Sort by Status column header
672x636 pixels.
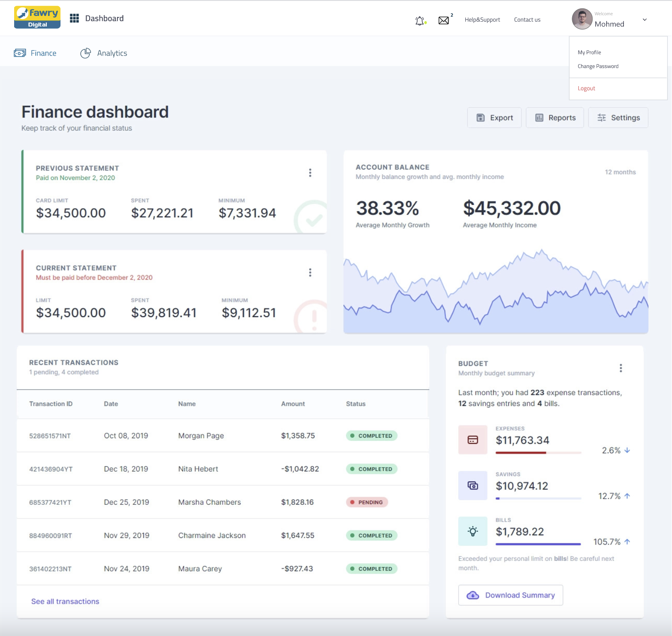click(355, 404)
